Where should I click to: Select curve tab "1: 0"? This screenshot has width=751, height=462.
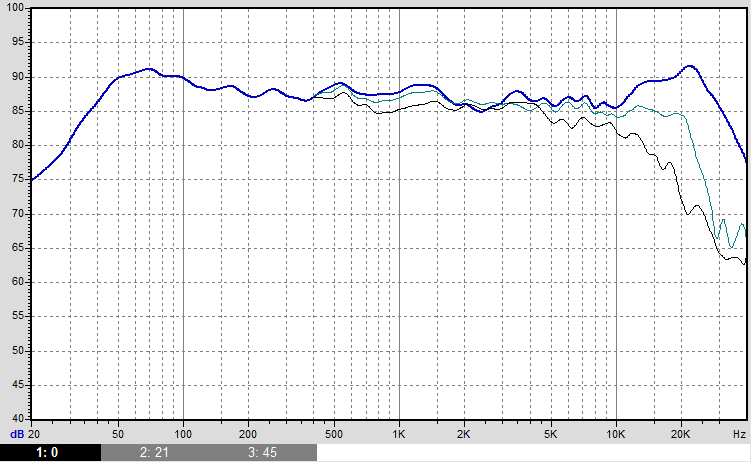pyautogui.click(x=50, y=452)
